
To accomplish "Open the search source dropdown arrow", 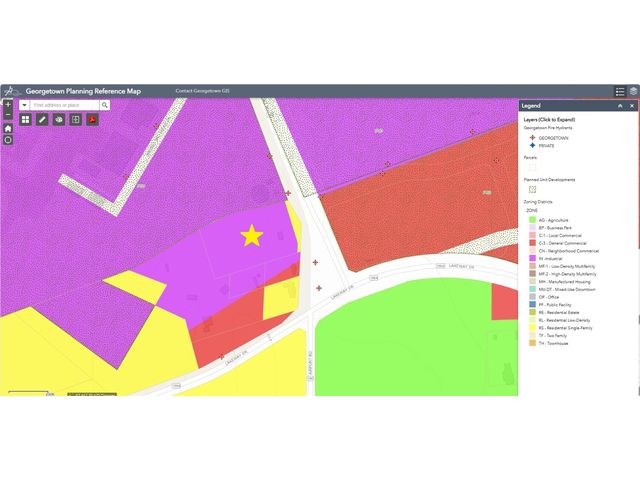I will tap(23, 104).
